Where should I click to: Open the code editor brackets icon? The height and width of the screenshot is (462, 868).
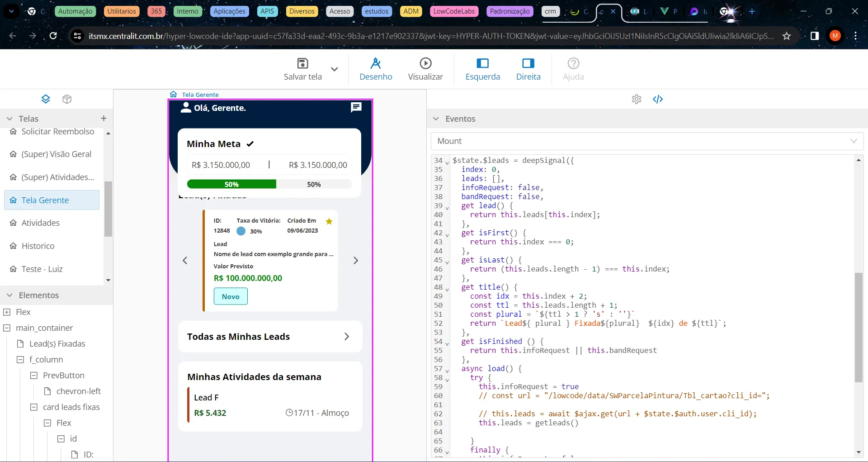658,99
